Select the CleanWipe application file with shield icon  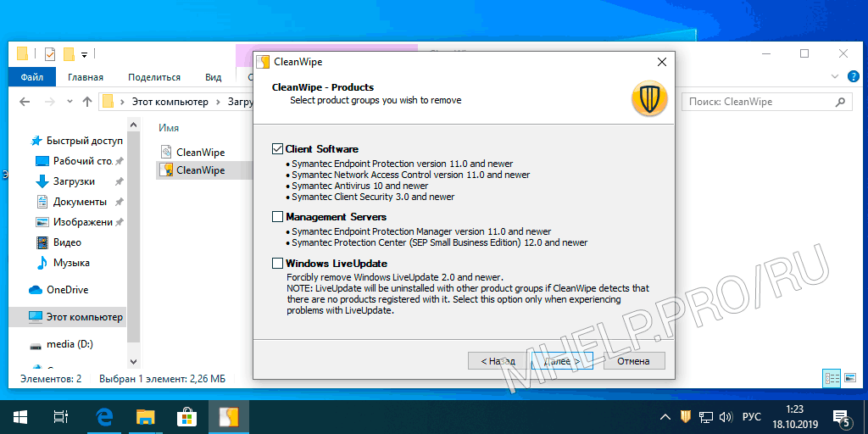click(x=192, y=170)
